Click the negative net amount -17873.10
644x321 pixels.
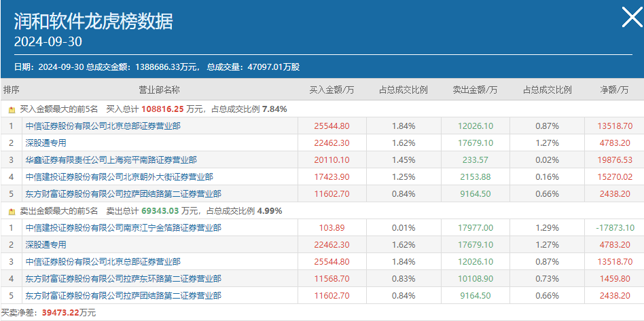pos(614,227)
